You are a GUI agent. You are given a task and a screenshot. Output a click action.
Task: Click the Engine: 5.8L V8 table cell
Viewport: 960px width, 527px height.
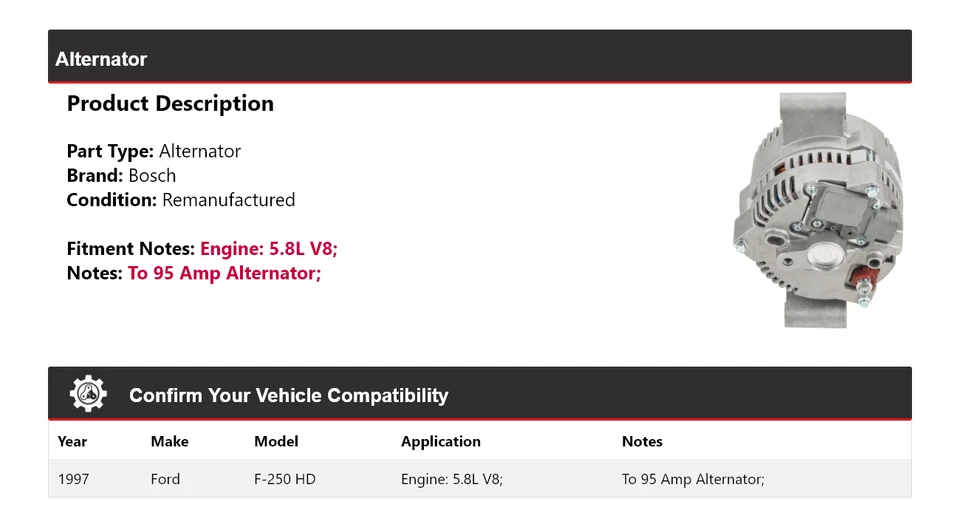[x=451, y=479]
